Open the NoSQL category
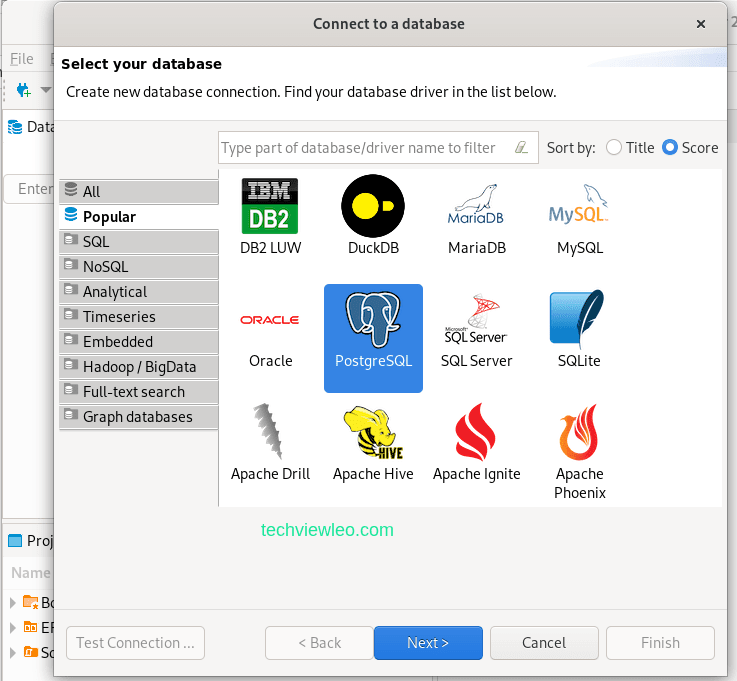This screenshot has width=737, height=681. pos(139,266)
